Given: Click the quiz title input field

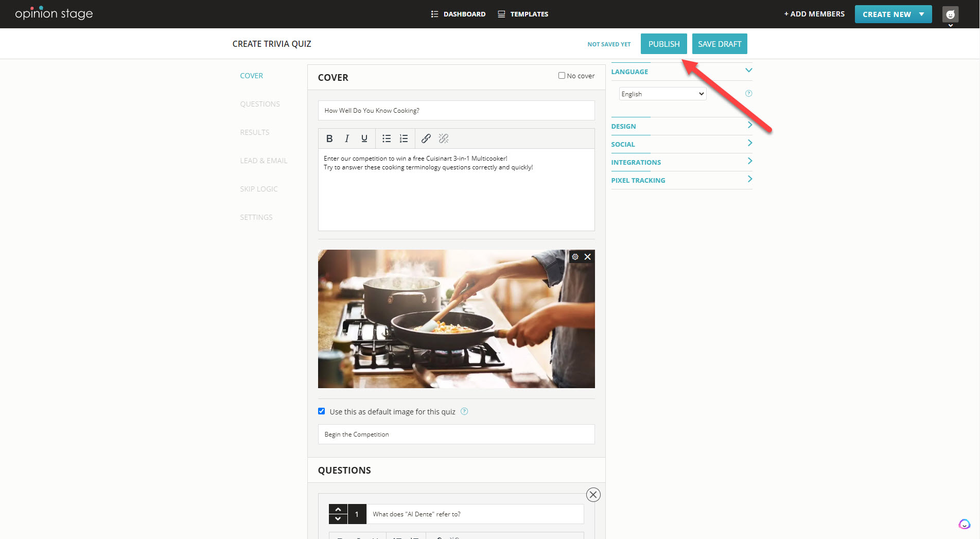Looking at the screenshot, I should (x=456, y=111).
